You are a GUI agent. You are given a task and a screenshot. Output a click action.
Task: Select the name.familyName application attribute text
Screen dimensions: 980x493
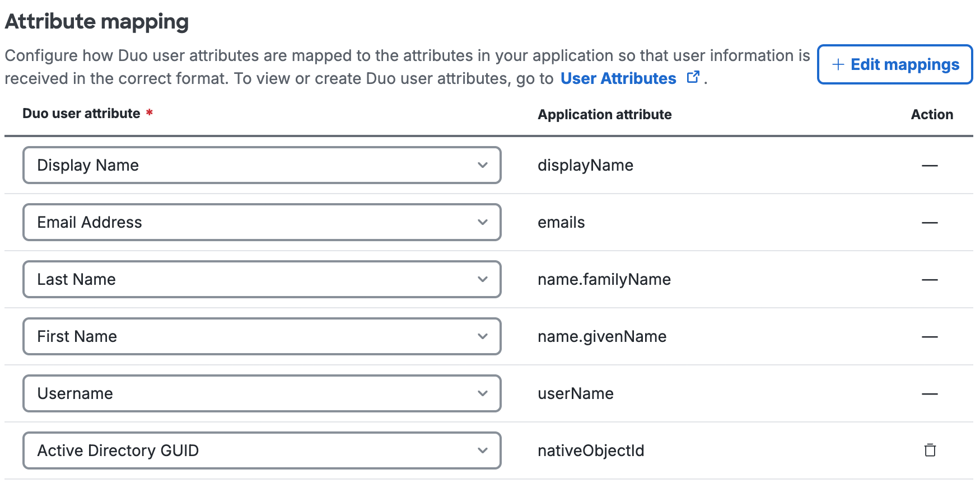(604, 279)
